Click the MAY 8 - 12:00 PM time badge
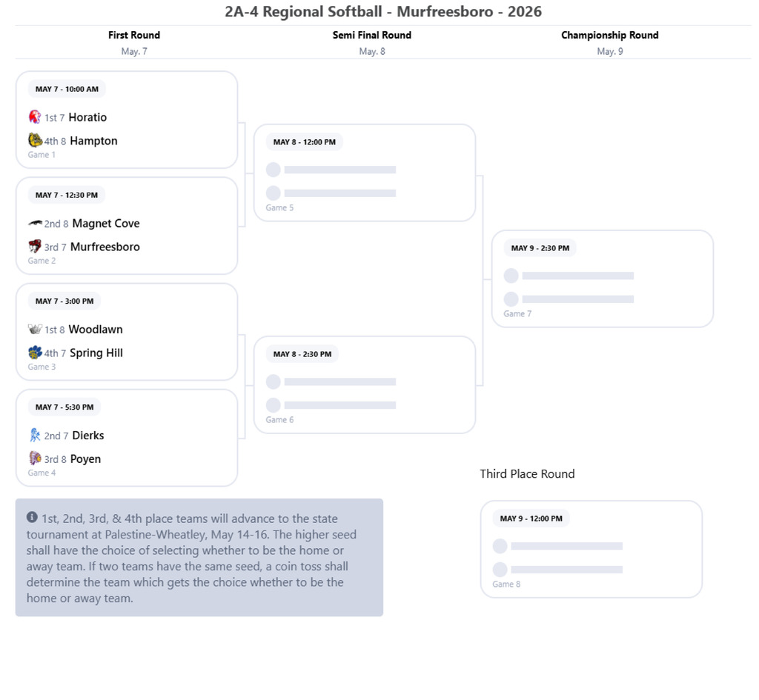Image resolution: width=759 pixels, height=700 pixels. tap(305, 141)
